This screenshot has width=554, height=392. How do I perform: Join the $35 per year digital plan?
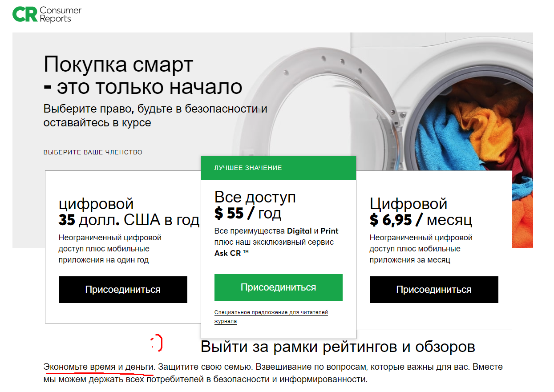[x=123, y=290]
